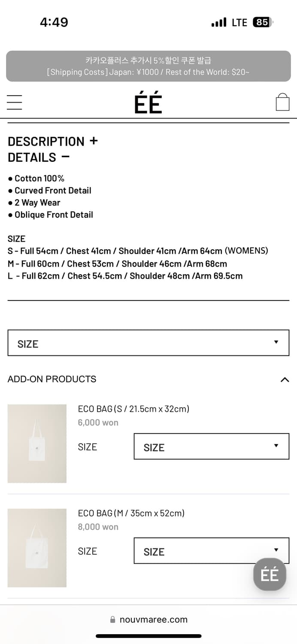The height and width of the screenshot is (644, 297).
Task: Collapse DETAILS with the minus icon
Action: (x=65, y=157)
